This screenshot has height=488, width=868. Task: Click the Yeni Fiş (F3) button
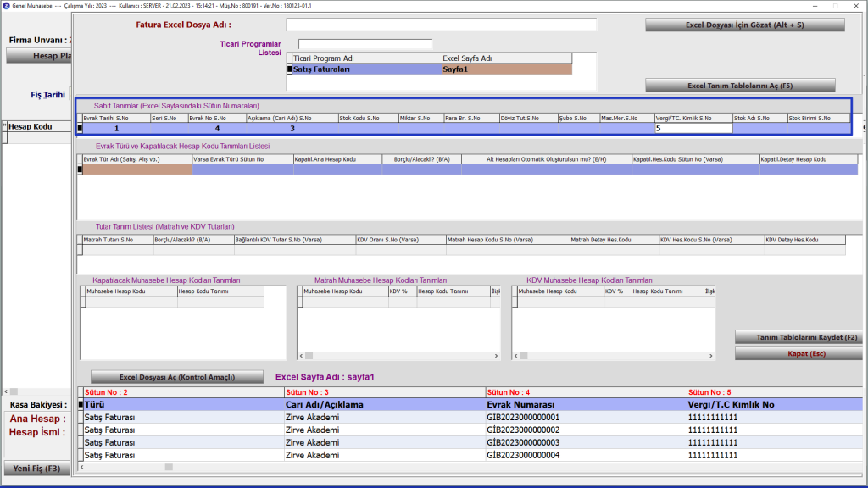coord(36,469)
